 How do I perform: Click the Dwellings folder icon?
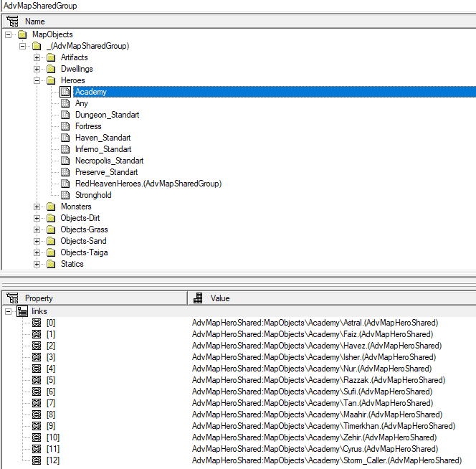pos(51,69)
